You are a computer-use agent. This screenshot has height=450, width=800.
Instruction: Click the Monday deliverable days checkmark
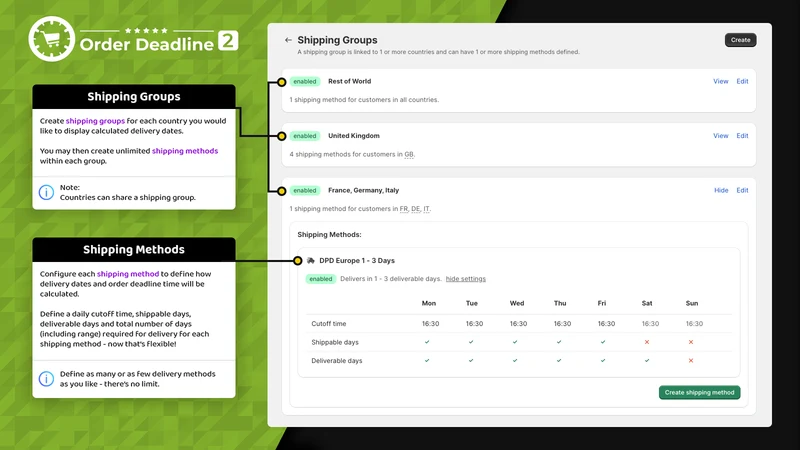tap(427, 360)
